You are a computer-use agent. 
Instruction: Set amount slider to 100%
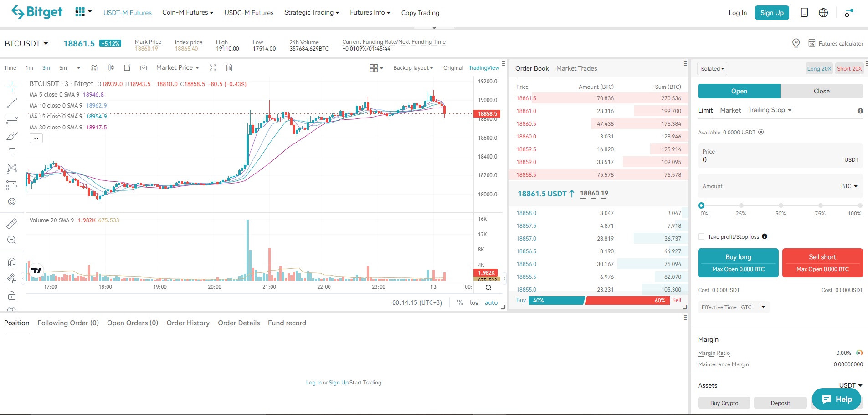pyautogui.click(x=860, y=205)
